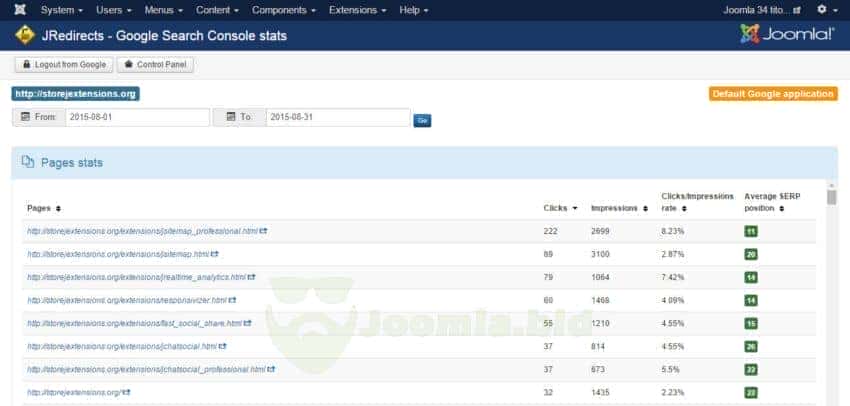The image size is (850, 406).
Task: Click external icon after responsivizer.html
Action: coord(232,300)
